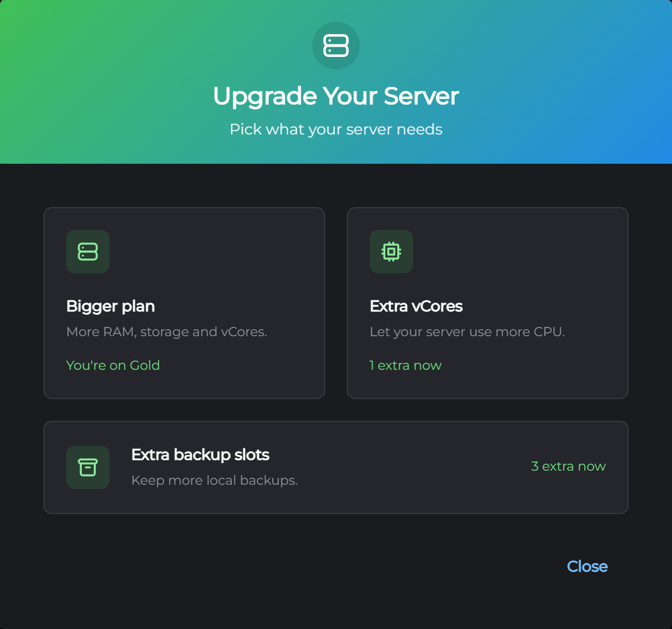Click the server icon in the header
This screenshot has width=672, height=629.
coord(336,46)
